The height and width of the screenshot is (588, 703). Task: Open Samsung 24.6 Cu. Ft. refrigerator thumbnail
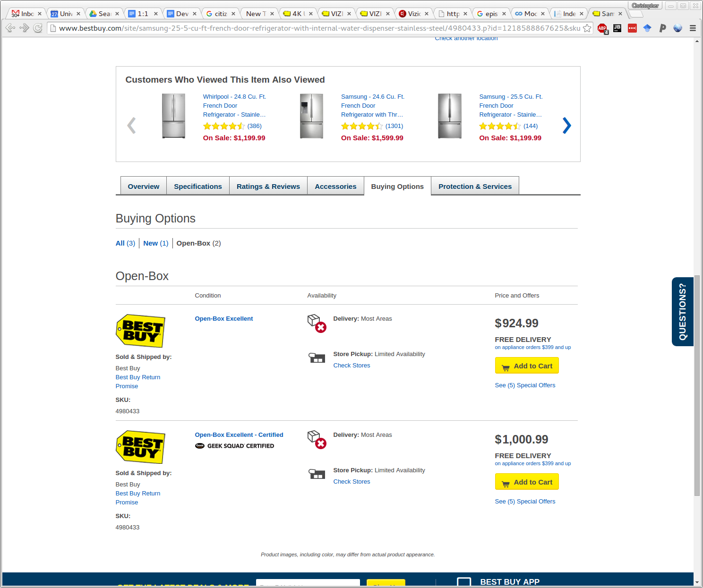(x=312, y=116)
